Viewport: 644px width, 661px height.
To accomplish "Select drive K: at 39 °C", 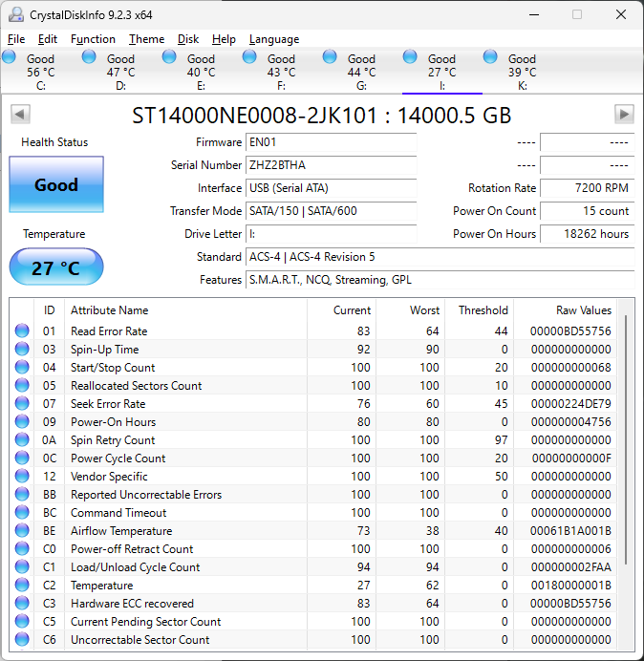I will tap(522, 72).
